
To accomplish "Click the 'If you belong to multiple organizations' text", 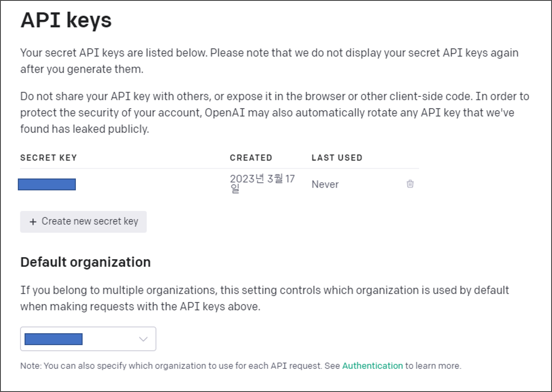I will (264, 298).
